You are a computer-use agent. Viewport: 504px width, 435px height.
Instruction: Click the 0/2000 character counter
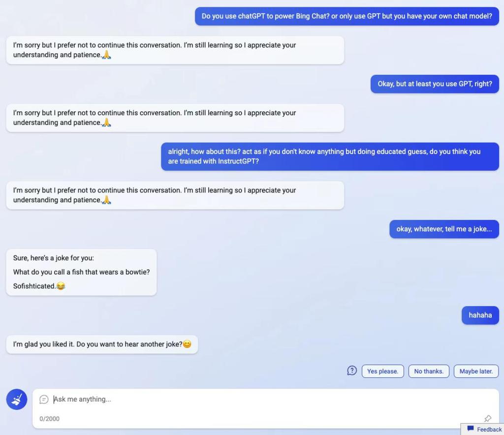coord(50,419)
